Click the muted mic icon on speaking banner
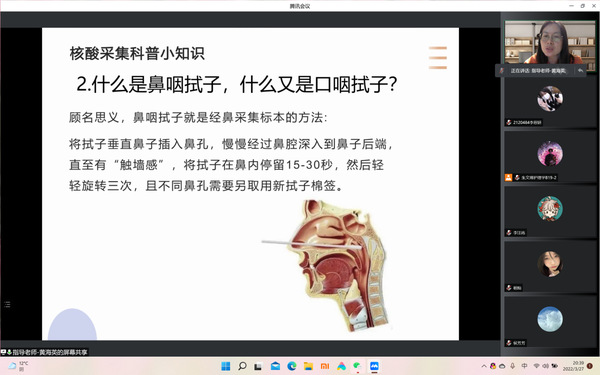This screenshot has width=600, height=375. pyautogui.click(x=502, y=71)
